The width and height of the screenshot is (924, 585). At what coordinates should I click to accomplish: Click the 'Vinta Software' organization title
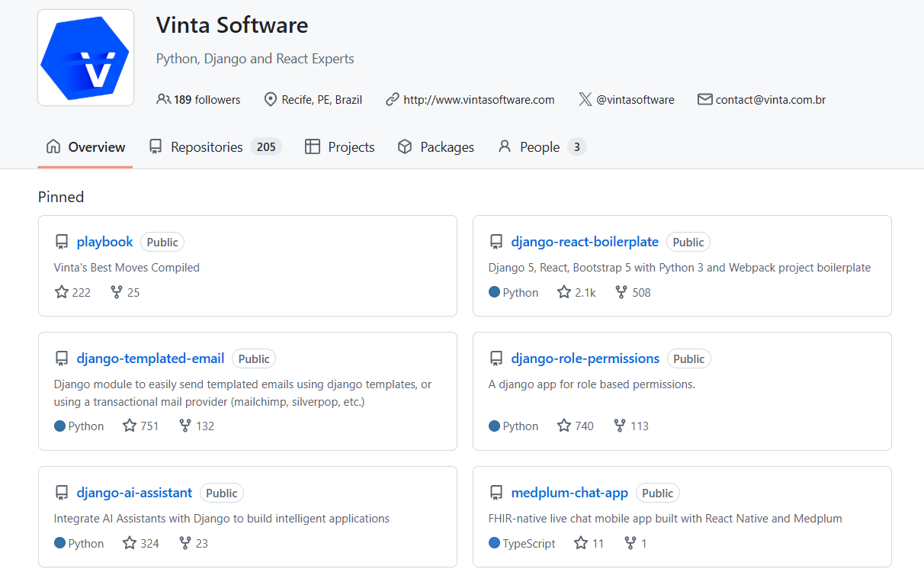232,25
